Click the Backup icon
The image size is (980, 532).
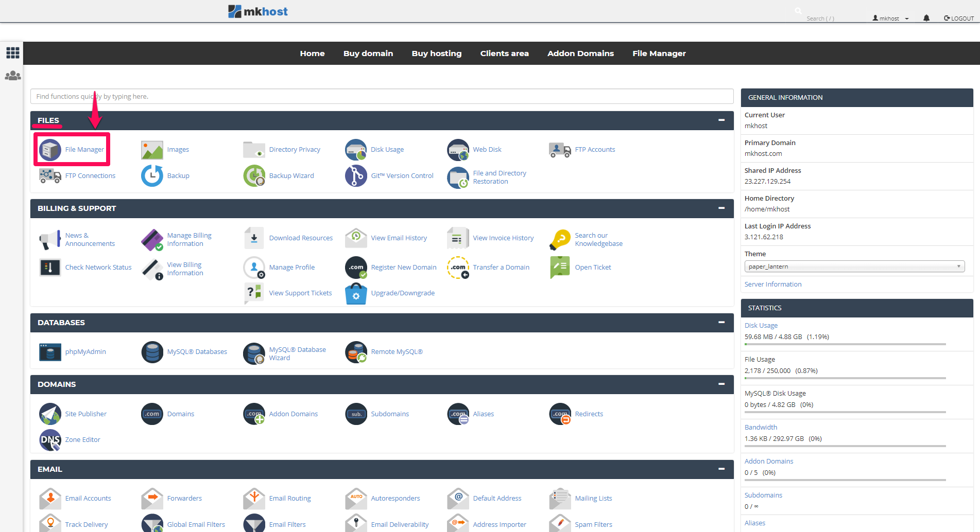[x=152, y=176]
